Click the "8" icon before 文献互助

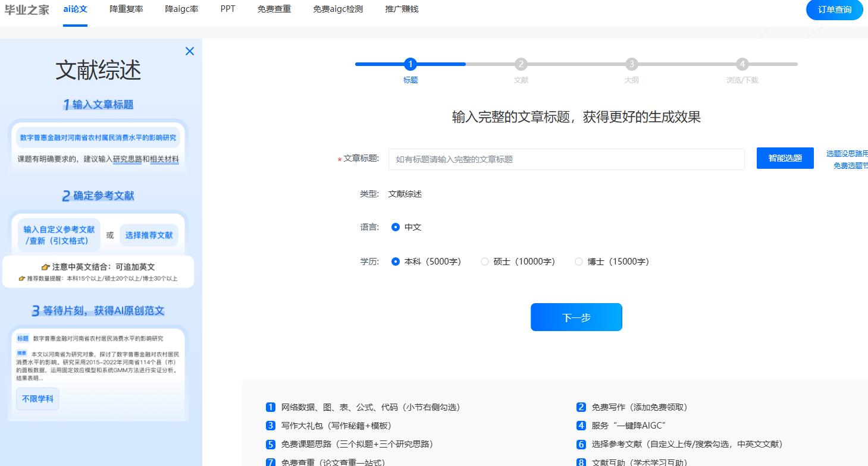581,462
